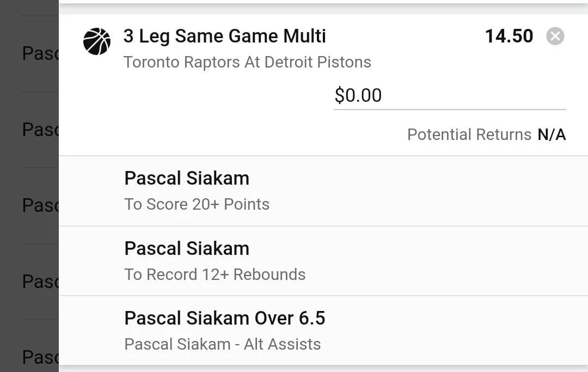Open Toronto Raptors At Detroit Pistons match
This screenshot has height=372, width=588.
(x=247, y=62)
